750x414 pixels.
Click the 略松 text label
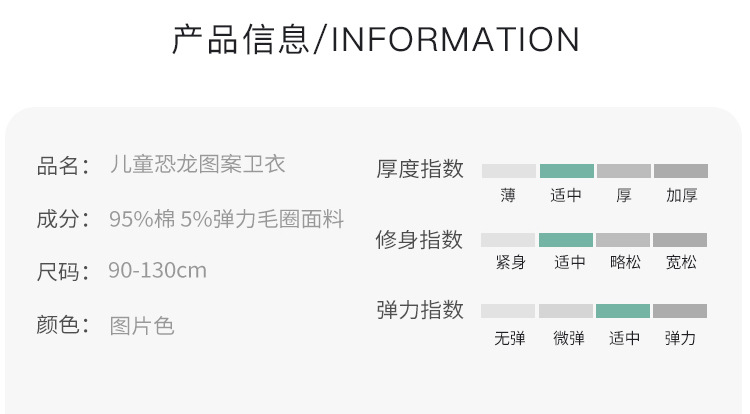624,263
